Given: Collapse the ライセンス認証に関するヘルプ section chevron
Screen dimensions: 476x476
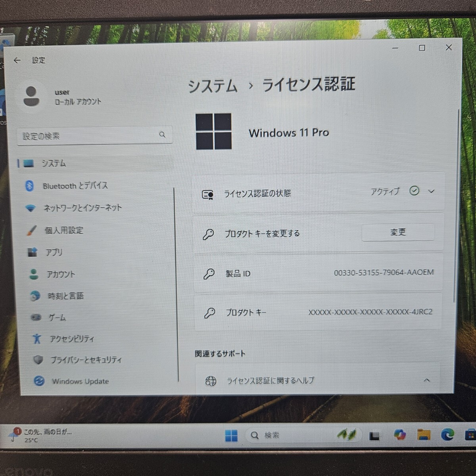Looking at the screenshot, I should [x=427, y=380].
